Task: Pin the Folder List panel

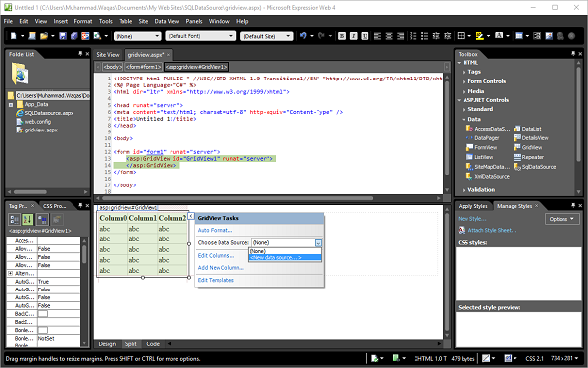Action: pos(80,54)
